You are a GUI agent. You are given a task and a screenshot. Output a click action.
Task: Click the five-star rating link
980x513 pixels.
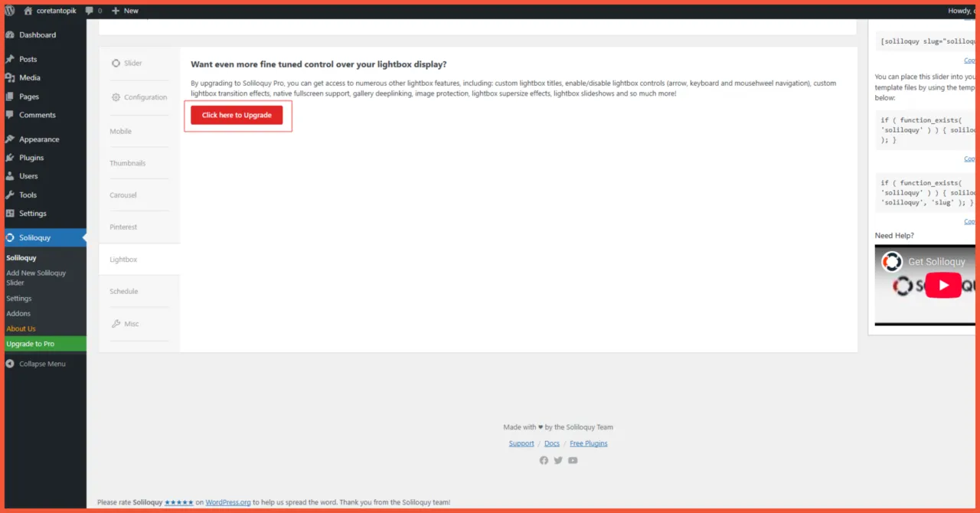click(x=178, y=502)
